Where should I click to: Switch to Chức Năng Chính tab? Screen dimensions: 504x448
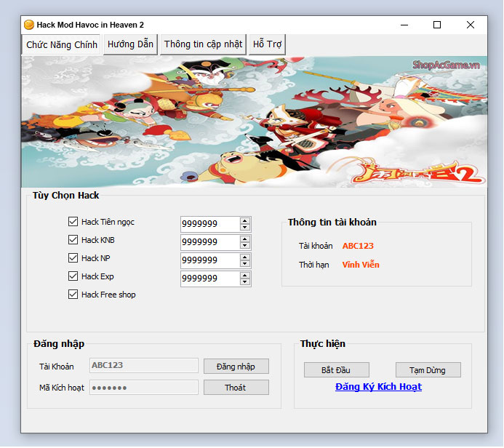[x=62, y=44]
